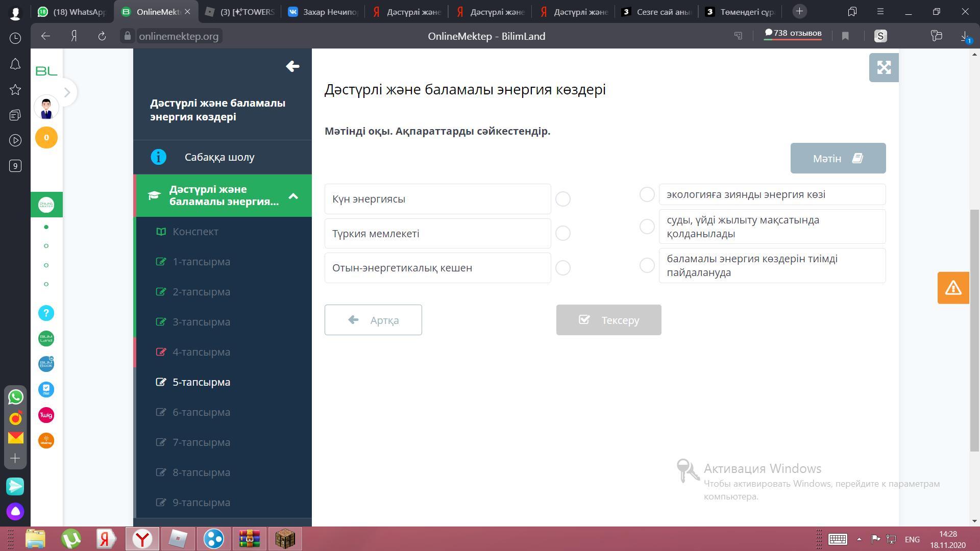Select radio next to Түркия мемлекеті
Screen dimensions: 980x551
click(562, 233)
